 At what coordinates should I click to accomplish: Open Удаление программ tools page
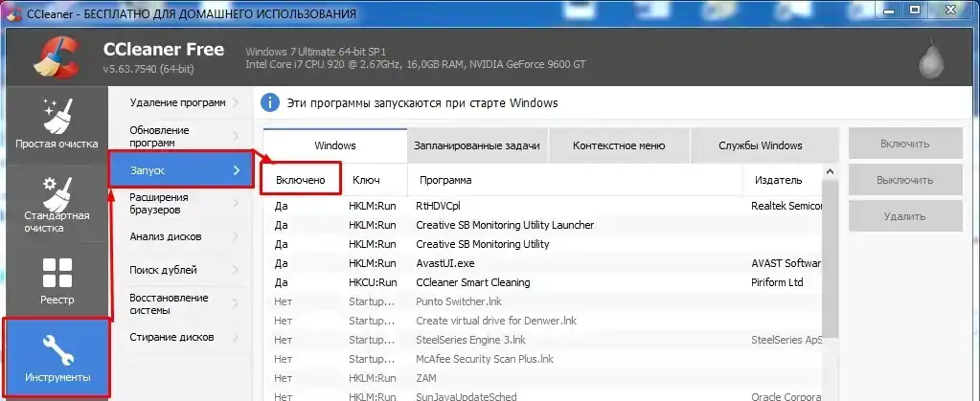[x=181, y=102]
